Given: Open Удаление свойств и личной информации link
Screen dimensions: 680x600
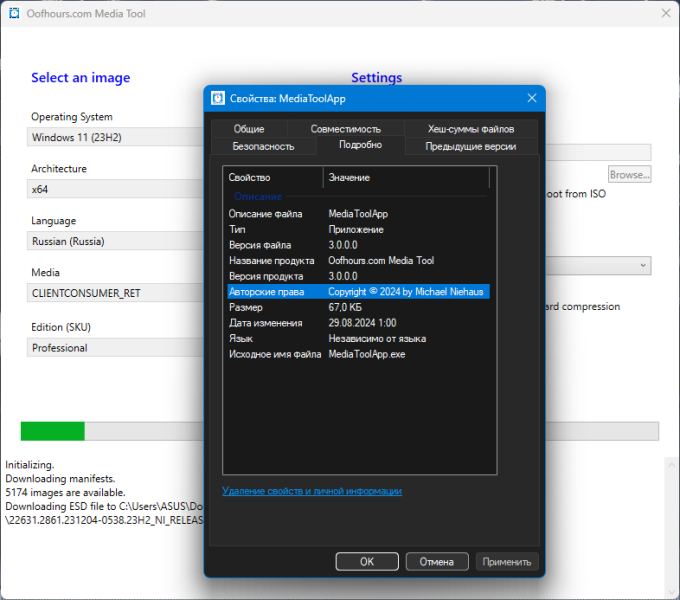Looking at the screenshot, I should [x=312, y=491].
